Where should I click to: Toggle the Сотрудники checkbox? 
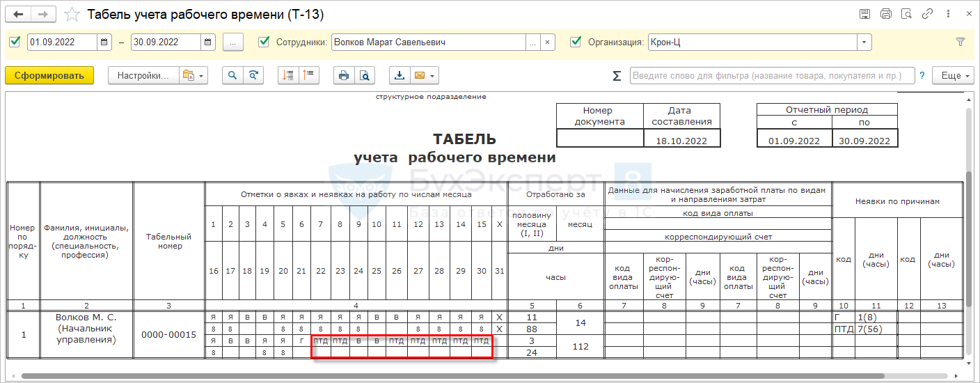[x=263, y=42]
